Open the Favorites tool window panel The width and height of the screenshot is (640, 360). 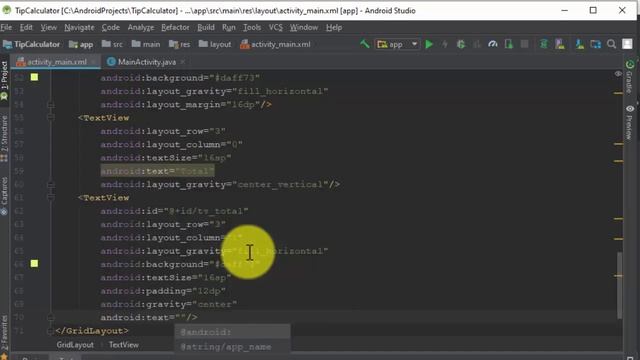pos(4,337)
